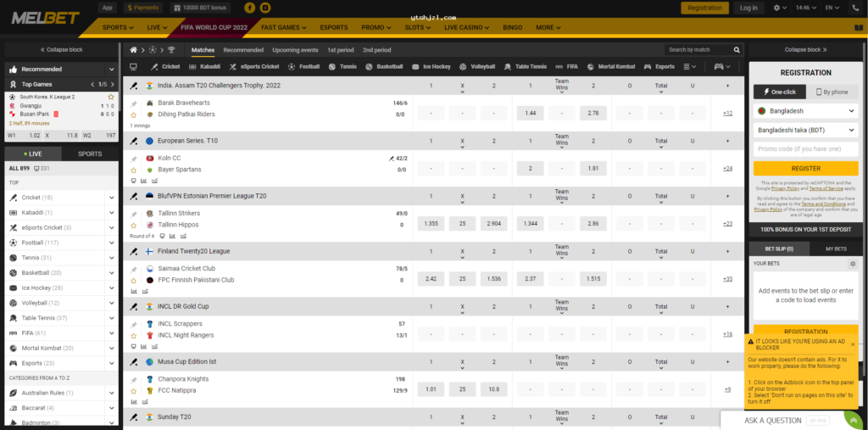Favorite the Dihing Patkai Riders match
868x430 pixels.
(x=133, y=114)
